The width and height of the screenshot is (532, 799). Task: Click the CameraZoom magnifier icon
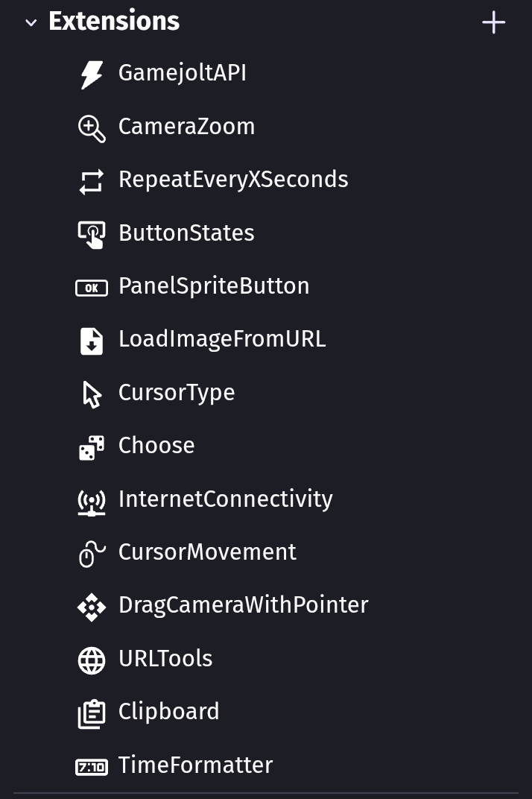[92, 127]
